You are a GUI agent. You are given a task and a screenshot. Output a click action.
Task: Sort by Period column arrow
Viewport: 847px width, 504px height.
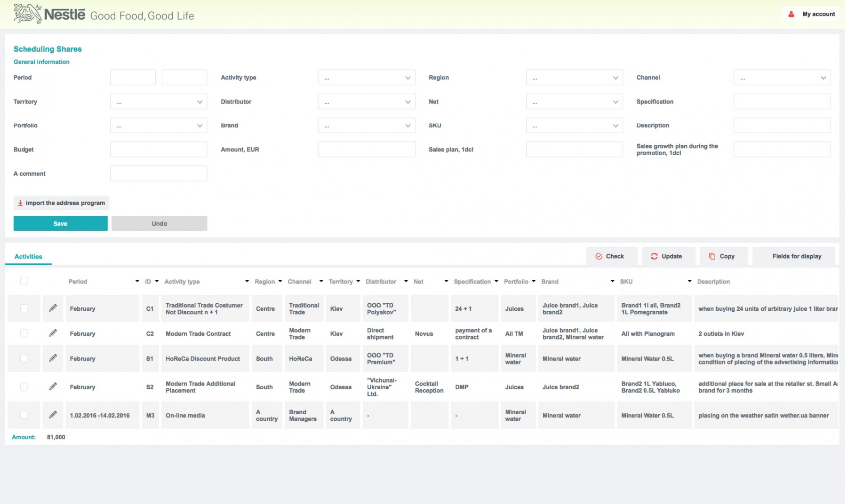click(x=137, y=281)
